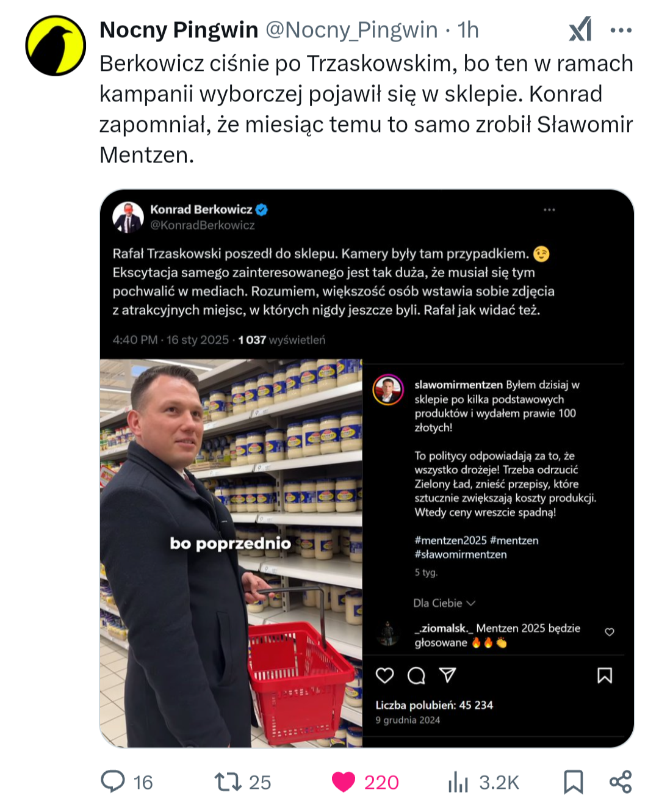Open the Nocny Pingwin profile name link
This screenshot has height=812, width=659.
[179, 29]
